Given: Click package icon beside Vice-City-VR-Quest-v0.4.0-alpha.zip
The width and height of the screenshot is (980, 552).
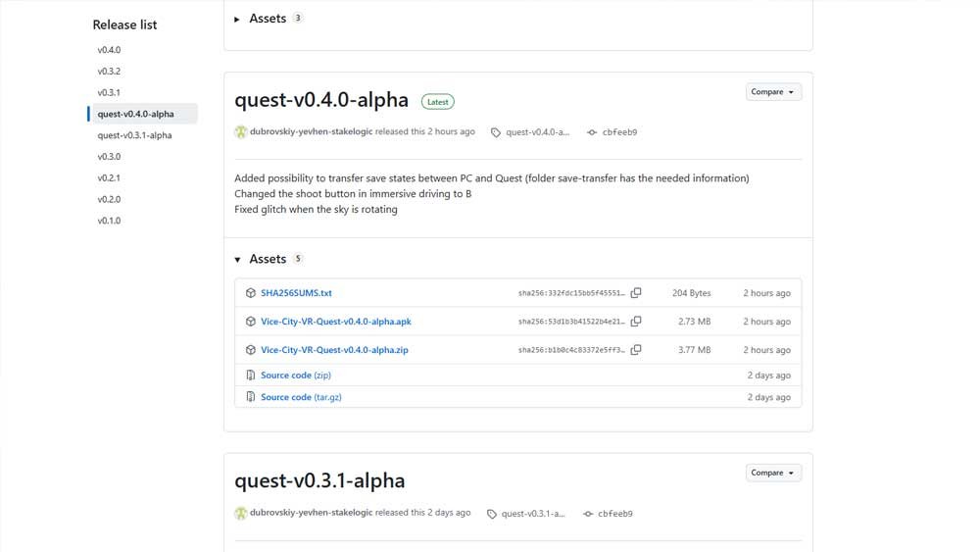Looking at the screenshot, I should (251, 349).
